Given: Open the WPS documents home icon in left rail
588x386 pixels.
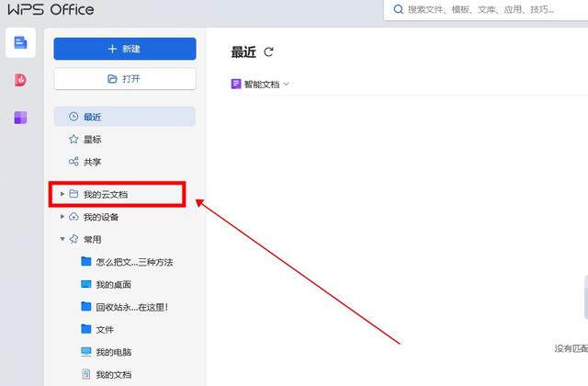Looking at the screenshot, I should click(x=20, y=42).
